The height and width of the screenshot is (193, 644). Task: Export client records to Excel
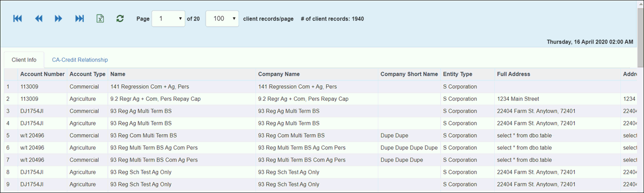point(100,19)
